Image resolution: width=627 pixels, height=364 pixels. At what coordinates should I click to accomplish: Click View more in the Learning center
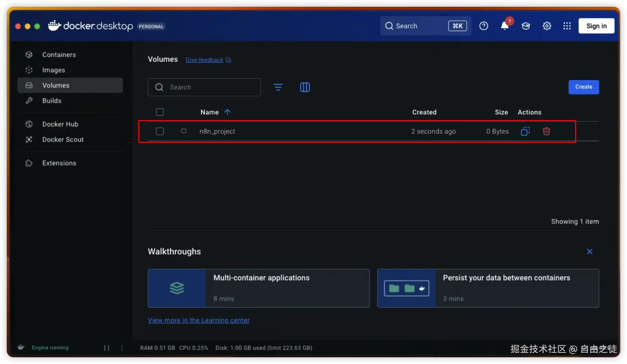coord(199,320)
